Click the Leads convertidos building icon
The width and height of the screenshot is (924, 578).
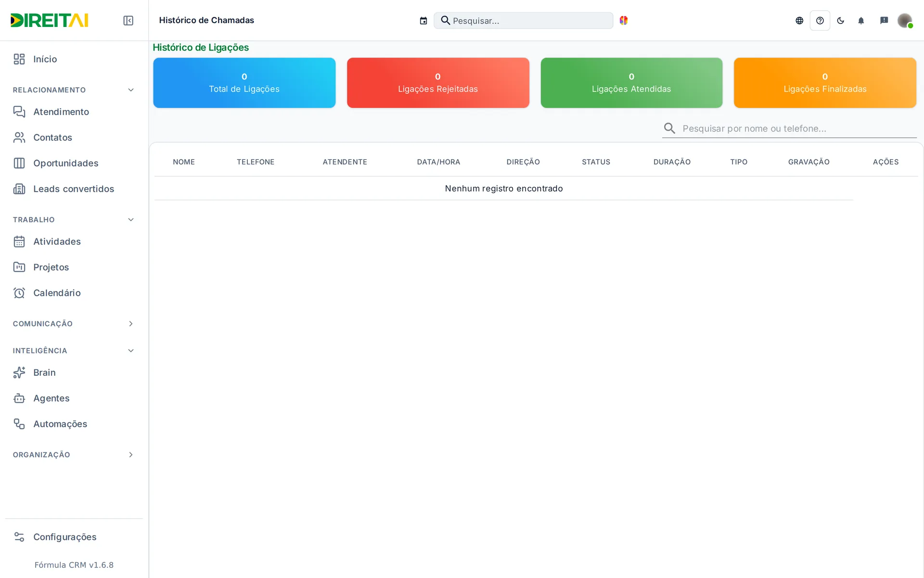point(19,189)
